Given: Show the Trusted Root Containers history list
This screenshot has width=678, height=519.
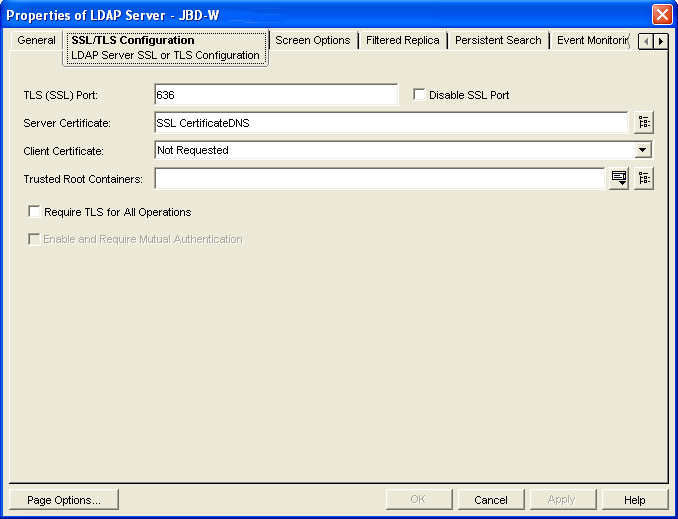Looking at the screenshot, I should point(620,179).
